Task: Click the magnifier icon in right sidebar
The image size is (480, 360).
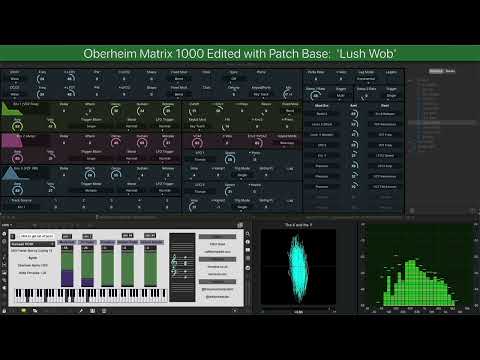Action: point(248,234)
